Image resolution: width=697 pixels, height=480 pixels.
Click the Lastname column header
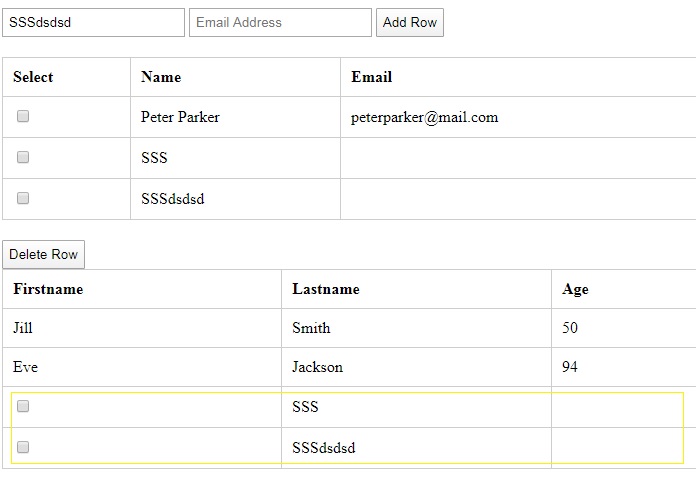click(416, 289)
